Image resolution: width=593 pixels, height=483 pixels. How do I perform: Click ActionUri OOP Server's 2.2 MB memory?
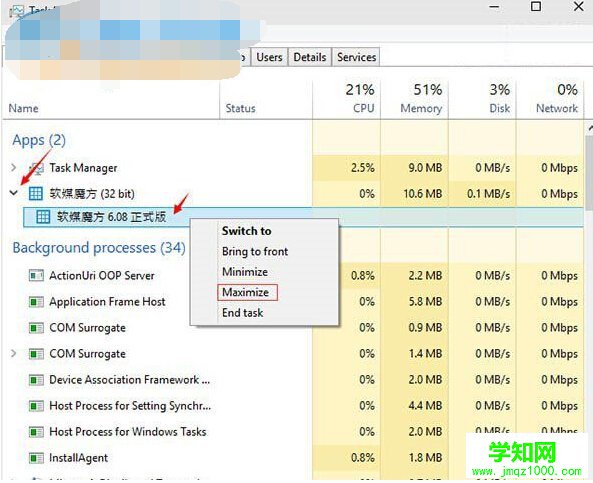click(425, 275)
